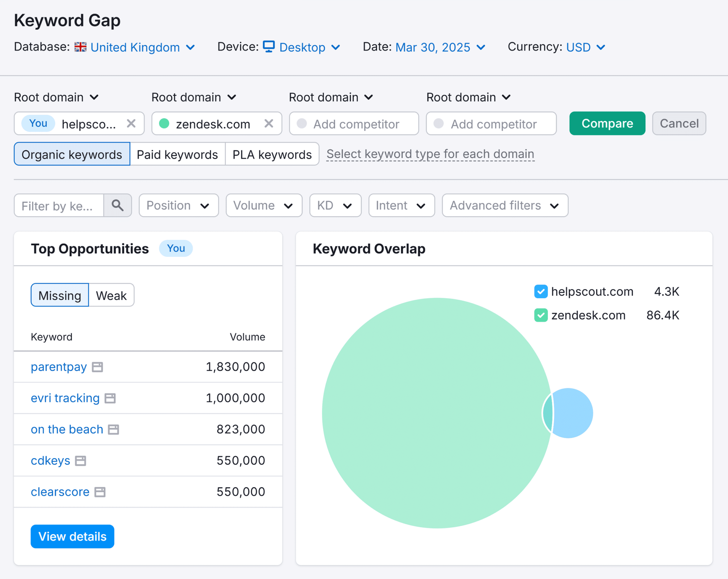Click the green Compare button

607,123
